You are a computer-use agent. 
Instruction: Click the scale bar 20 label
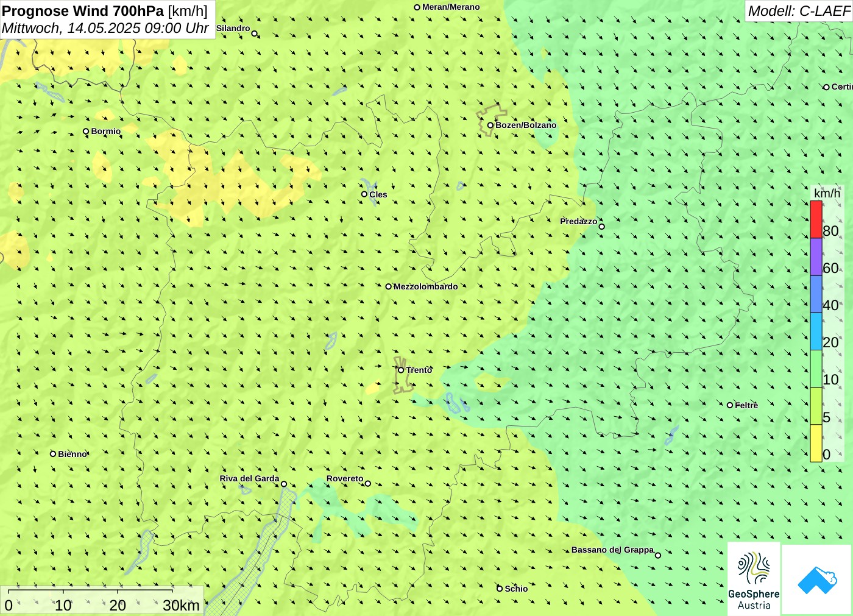[118, 605]
